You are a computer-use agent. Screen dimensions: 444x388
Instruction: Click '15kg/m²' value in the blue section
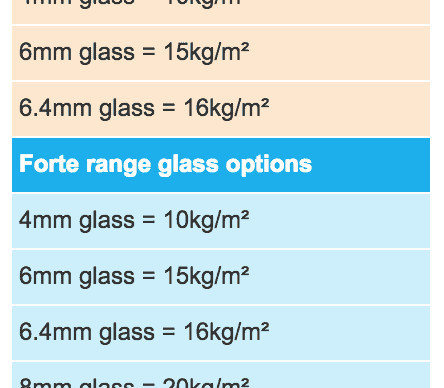coord(206,277)
